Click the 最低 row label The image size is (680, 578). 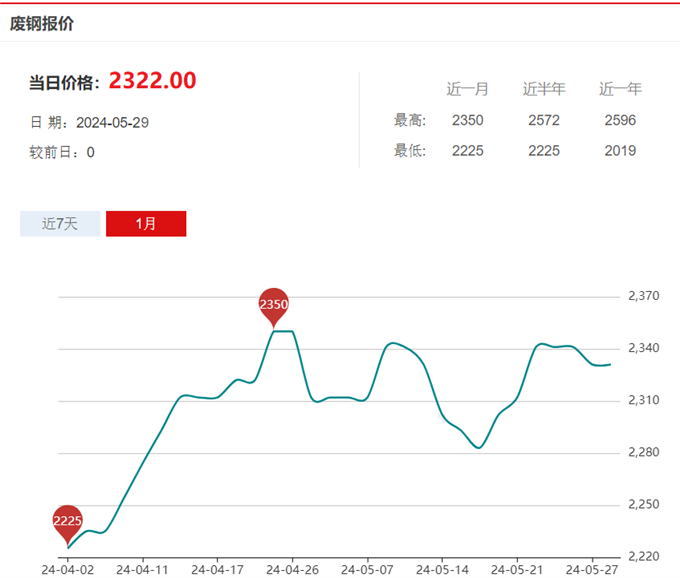(410, 151)
